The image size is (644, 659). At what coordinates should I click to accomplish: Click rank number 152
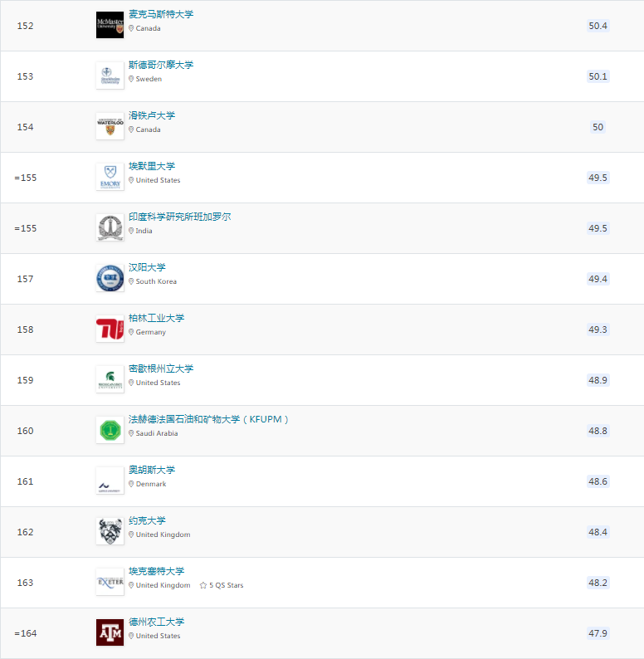click(x=25, y=26)
